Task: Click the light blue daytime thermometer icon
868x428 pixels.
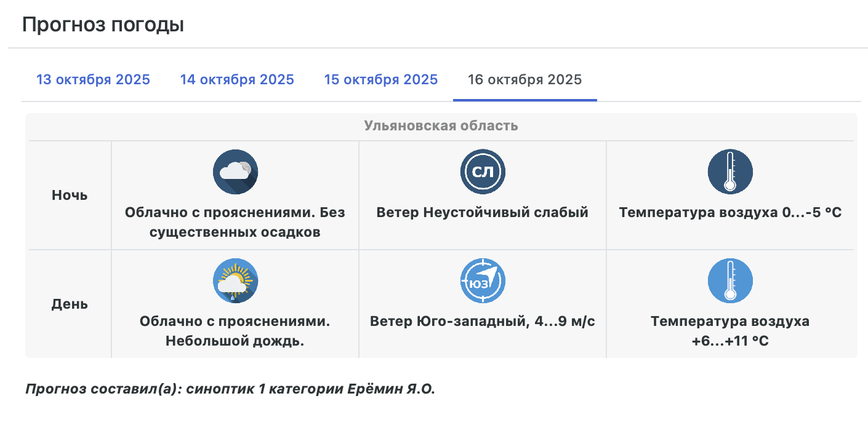Action: [730, 280]
